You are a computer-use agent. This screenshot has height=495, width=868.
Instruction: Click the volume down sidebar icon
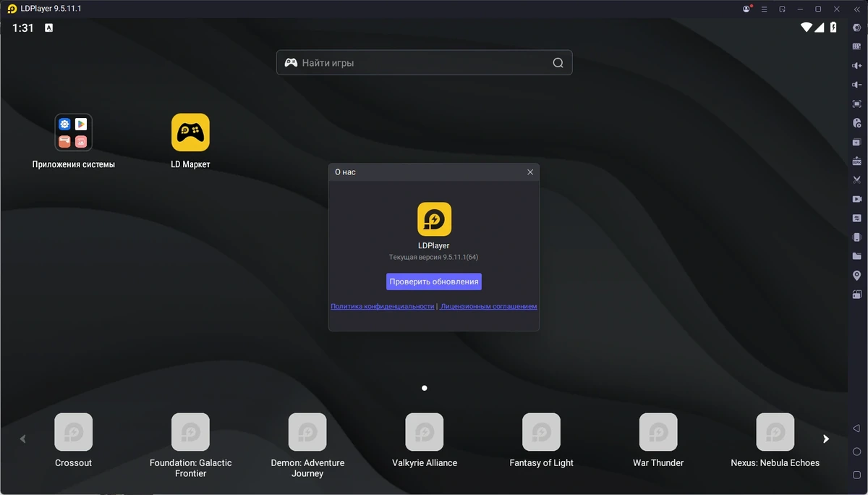(x=857, y=85)
